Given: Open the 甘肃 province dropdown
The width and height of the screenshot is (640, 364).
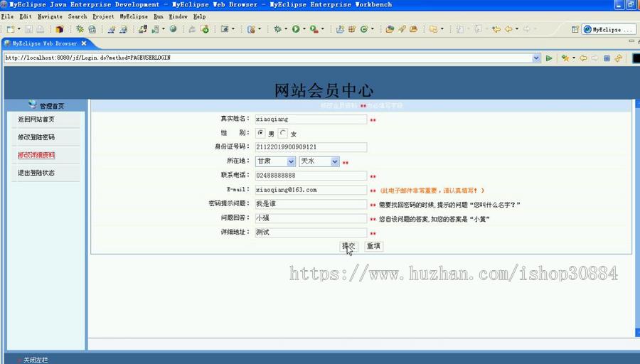Looking at the screenshot, I should point(275,161).
